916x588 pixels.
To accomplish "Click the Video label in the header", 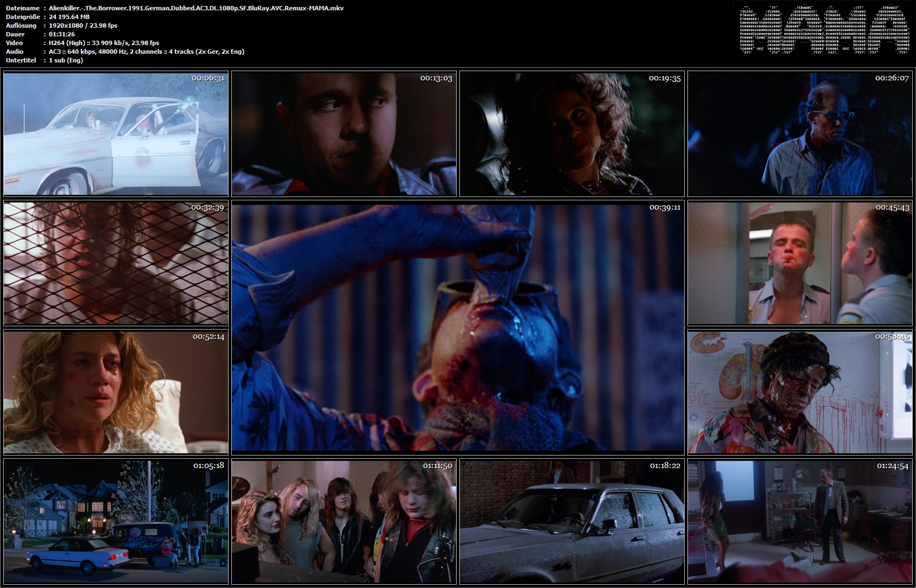I will pos(15,43).
